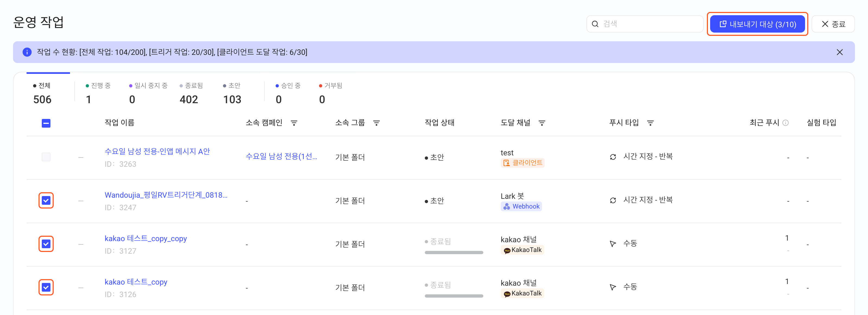868x315 pixels.
Task: Open the 소속 캠페인 column filter
Action: (x=294, y=123)
